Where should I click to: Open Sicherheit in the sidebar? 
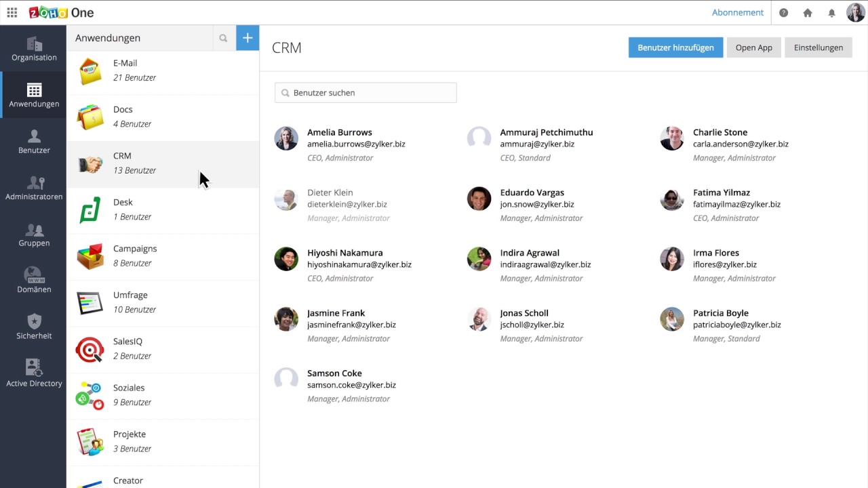[34, 327]
